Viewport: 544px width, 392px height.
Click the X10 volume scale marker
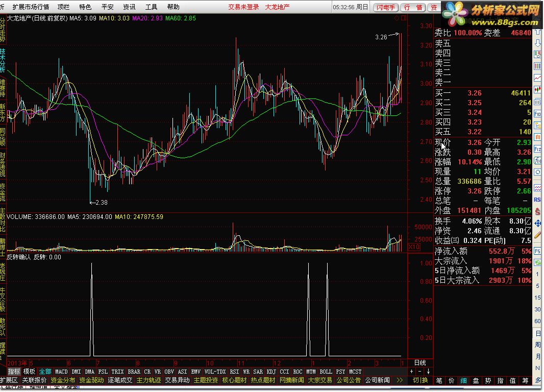coord(414,247)
